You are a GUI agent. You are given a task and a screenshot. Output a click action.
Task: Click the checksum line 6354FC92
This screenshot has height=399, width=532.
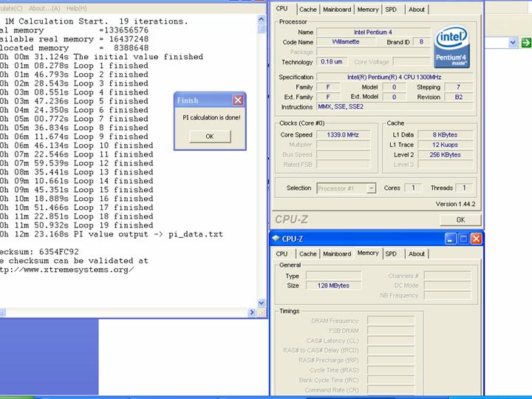(x=39, y=252)
